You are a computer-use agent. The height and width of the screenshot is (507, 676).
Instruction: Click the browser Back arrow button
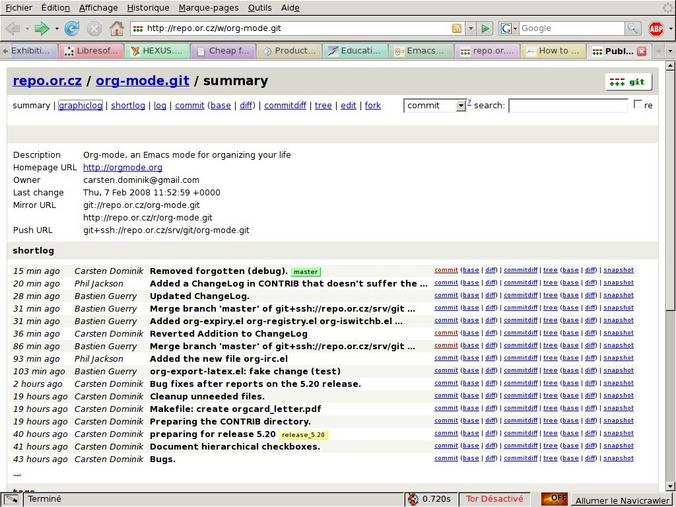(x=13, y=28)
